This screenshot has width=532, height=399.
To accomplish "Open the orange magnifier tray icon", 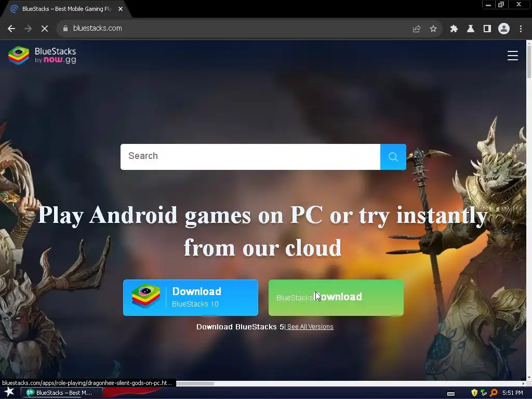I will pyautogui.click(x=494, y=393).
